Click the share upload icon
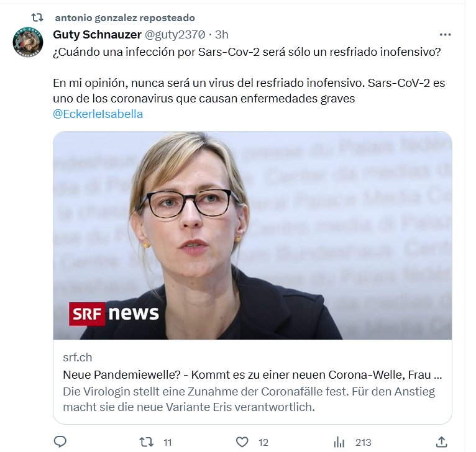This screenshot has height=452, width=476. click(x=441, y=442)
